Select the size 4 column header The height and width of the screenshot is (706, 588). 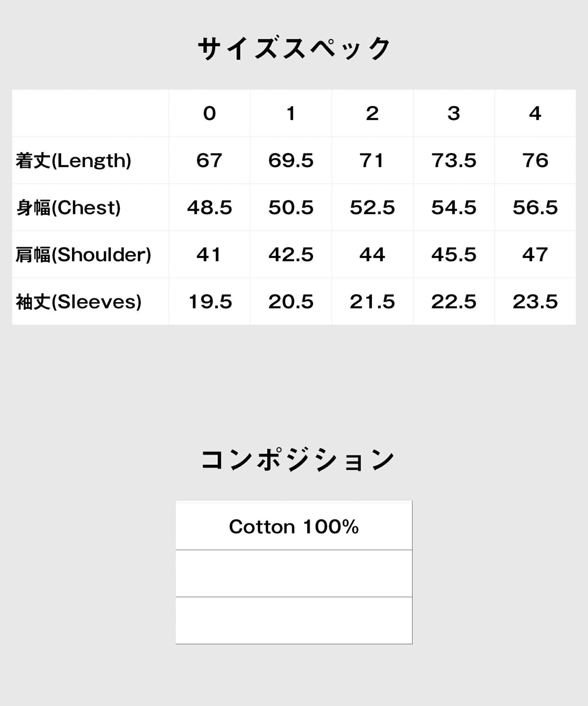pos(535,113)
